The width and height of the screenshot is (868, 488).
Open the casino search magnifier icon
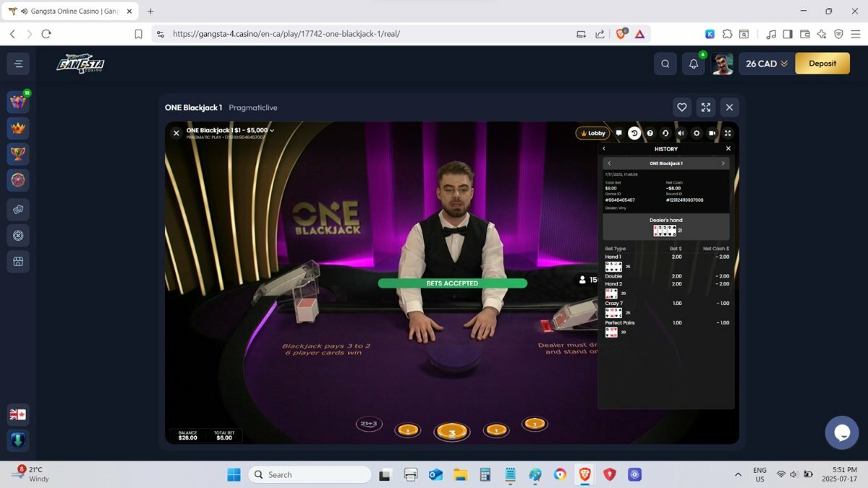(x=665, y=64)
